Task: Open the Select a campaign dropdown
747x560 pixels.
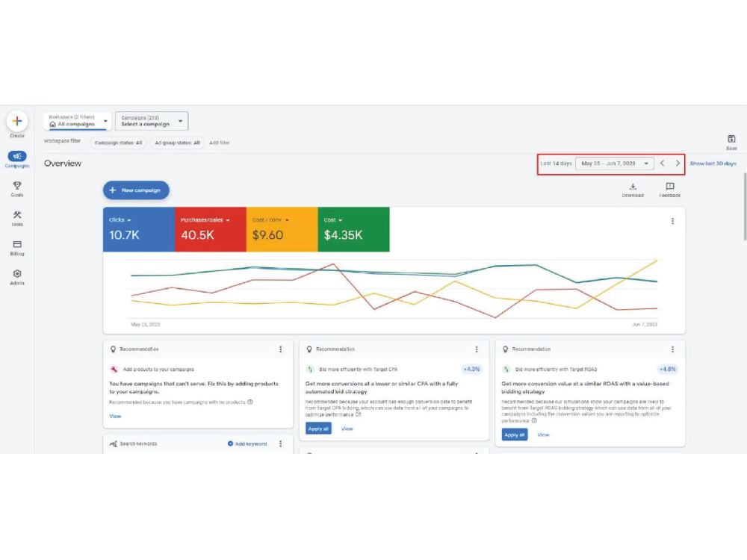Action: click(152, 120)
